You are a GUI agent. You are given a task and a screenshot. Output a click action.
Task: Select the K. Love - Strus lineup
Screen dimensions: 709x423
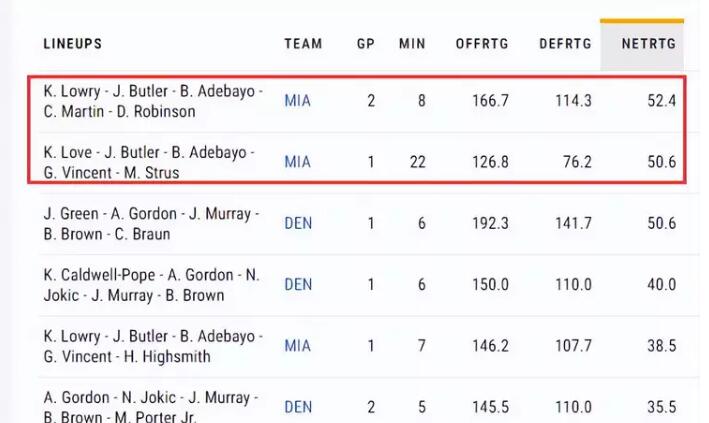[149, 162]
